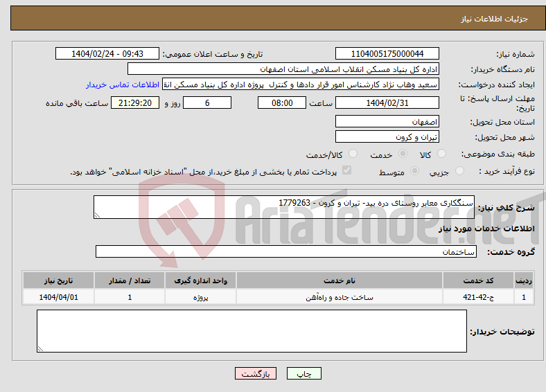Click the announcement date field 1404/02/24 - 09:43
Image resolution: width=546 pixels, height=392 pixels.
point(107,53)
